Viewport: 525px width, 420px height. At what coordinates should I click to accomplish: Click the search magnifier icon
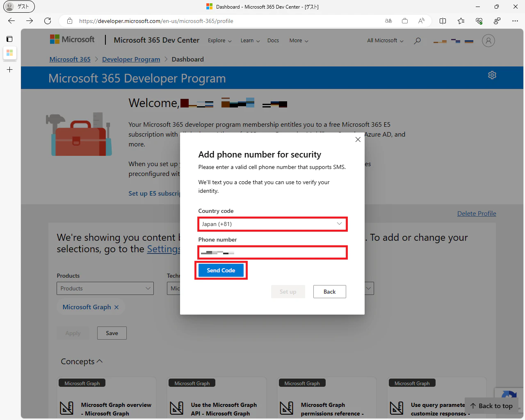[417, 41]
